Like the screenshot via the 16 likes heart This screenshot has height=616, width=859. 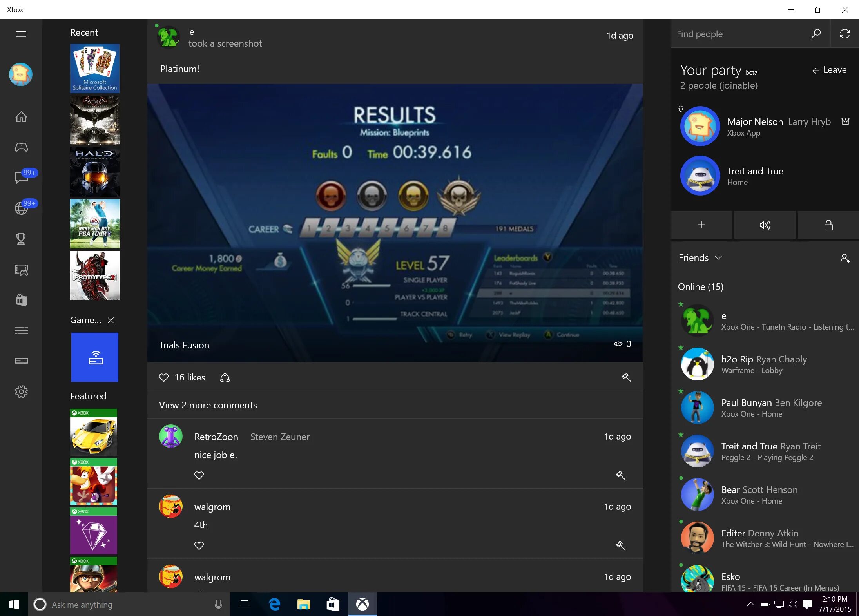(164, 378)
